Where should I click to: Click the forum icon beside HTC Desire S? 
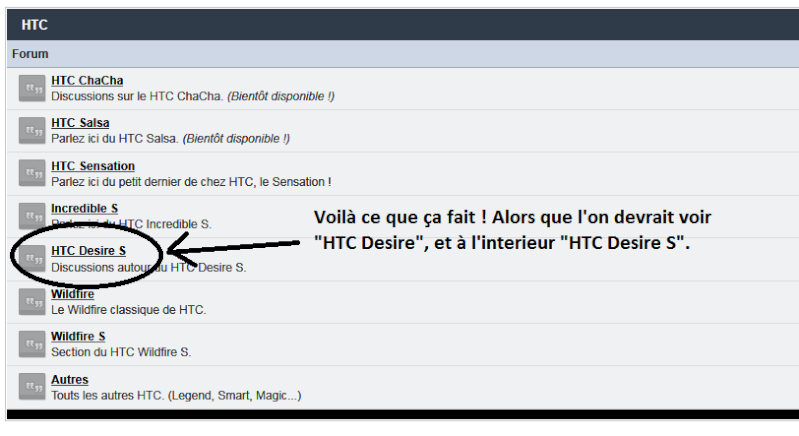coord(32,259)
